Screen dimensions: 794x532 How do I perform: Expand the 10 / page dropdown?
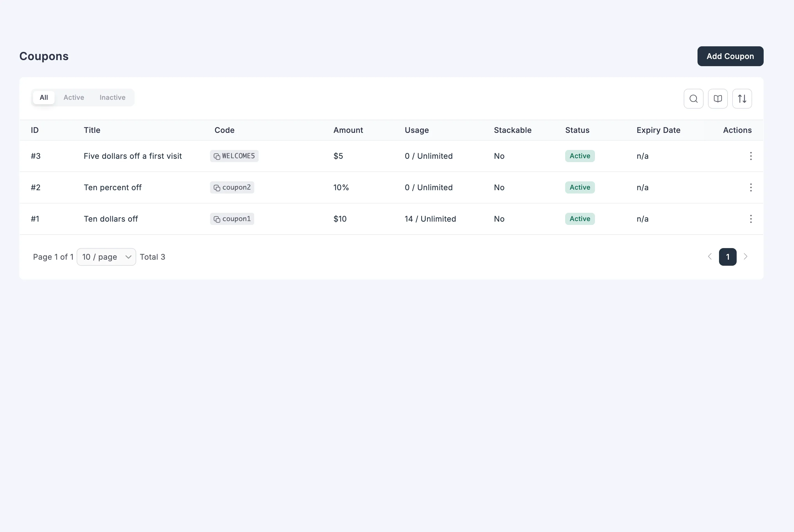(x=106, y=257)
